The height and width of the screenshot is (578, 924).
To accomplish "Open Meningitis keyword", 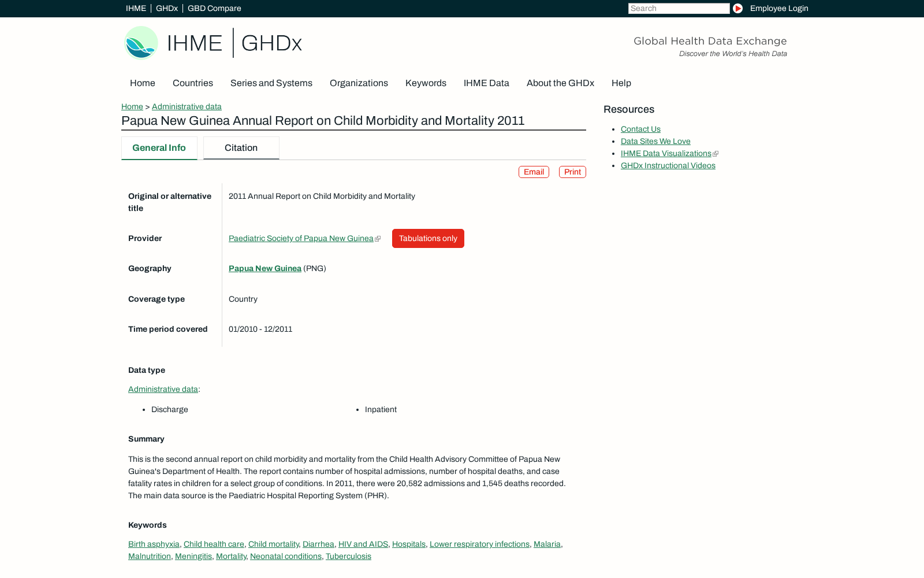I will pyautogui.click(x=193, y=557).
